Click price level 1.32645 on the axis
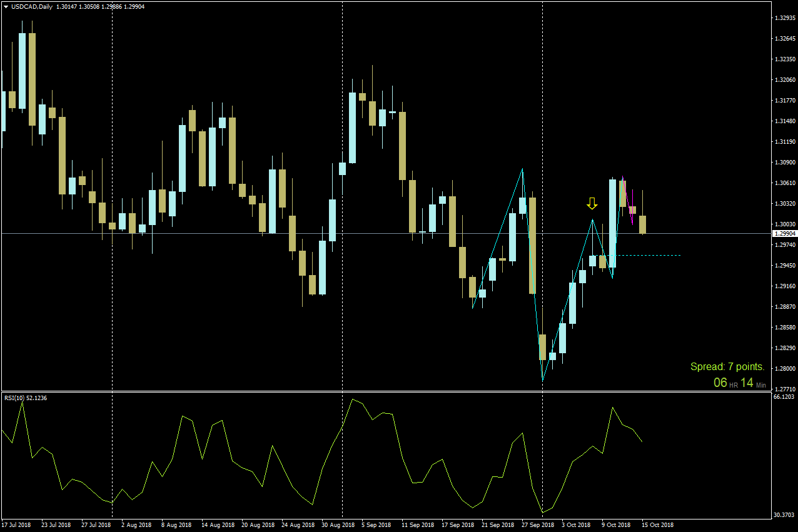This screenshot has height=532, width=798. [784, 39]
